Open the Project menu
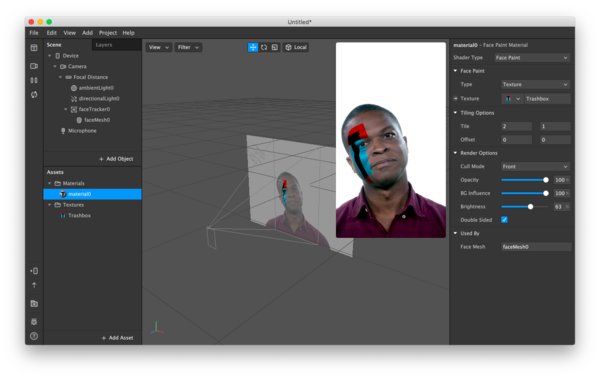Image resolution: width=600 pixels, height=378 pixels. click(108, 33)
